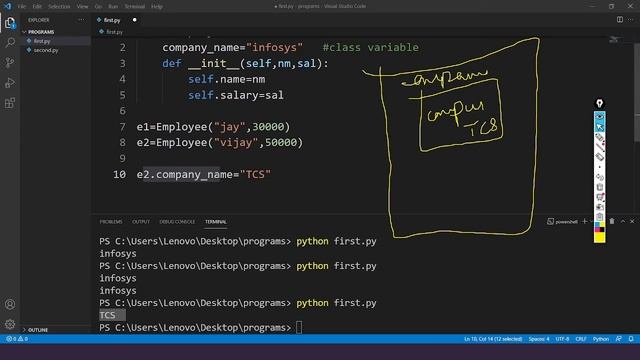
Task: Click the VS Code logo in title bar
Action: coord(7,6)
